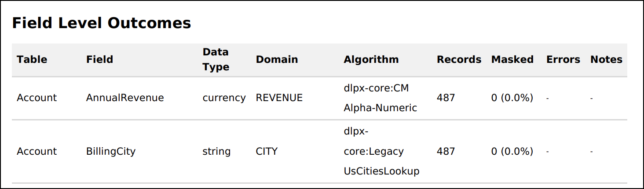
Task: Select the Field column header
Action: tap(99, 59)
